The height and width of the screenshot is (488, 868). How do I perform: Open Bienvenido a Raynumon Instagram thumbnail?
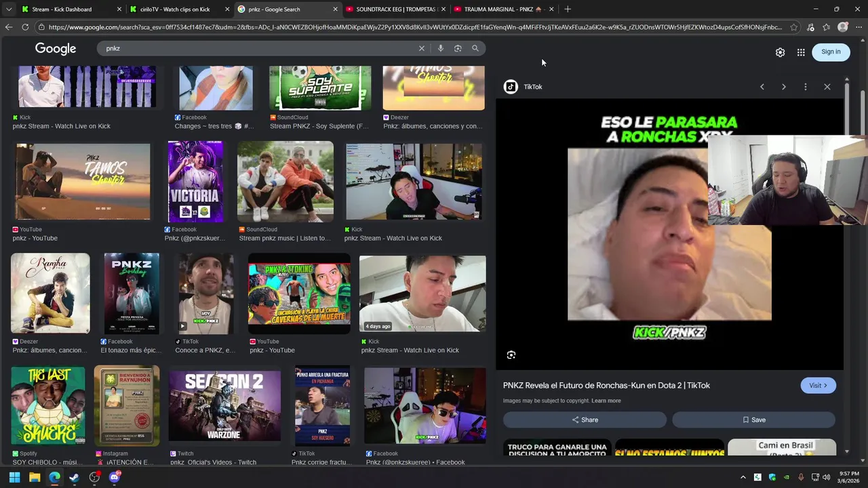coord(127,405)
